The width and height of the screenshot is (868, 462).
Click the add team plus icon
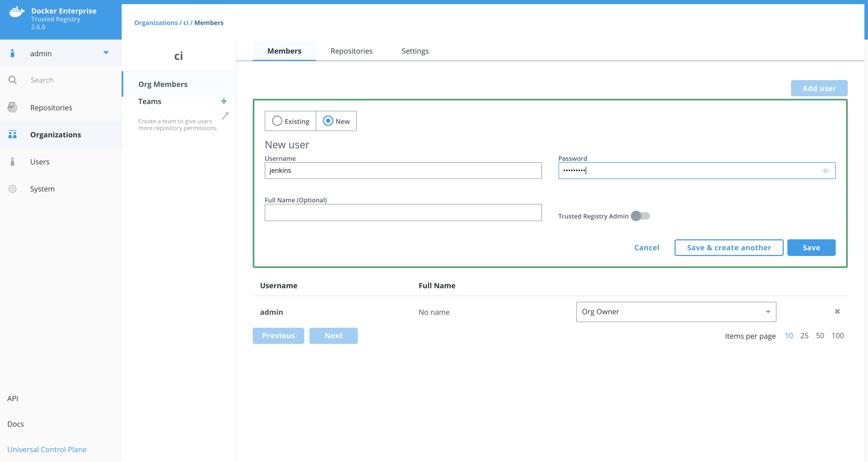pyautogui.click(x=224, y=101)
